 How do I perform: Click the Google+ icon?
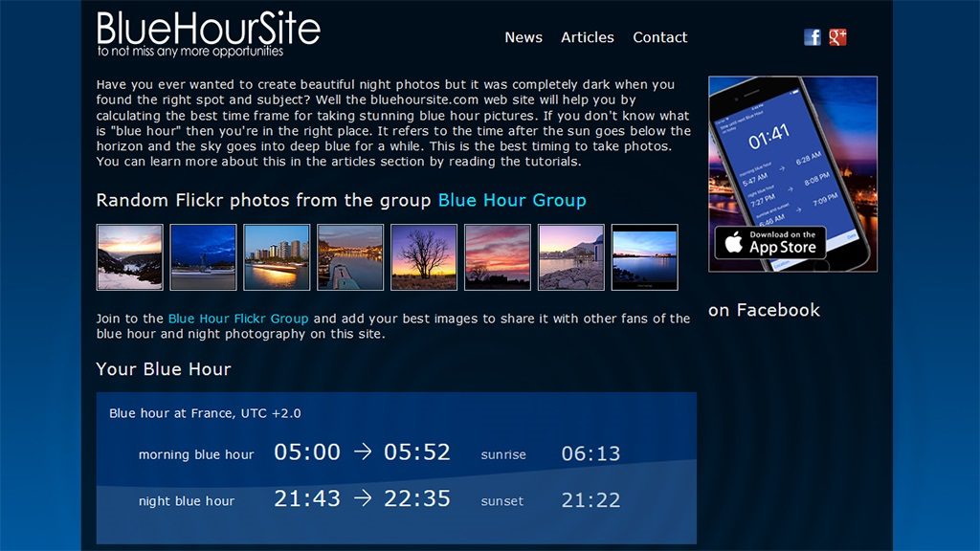[837, 37]
